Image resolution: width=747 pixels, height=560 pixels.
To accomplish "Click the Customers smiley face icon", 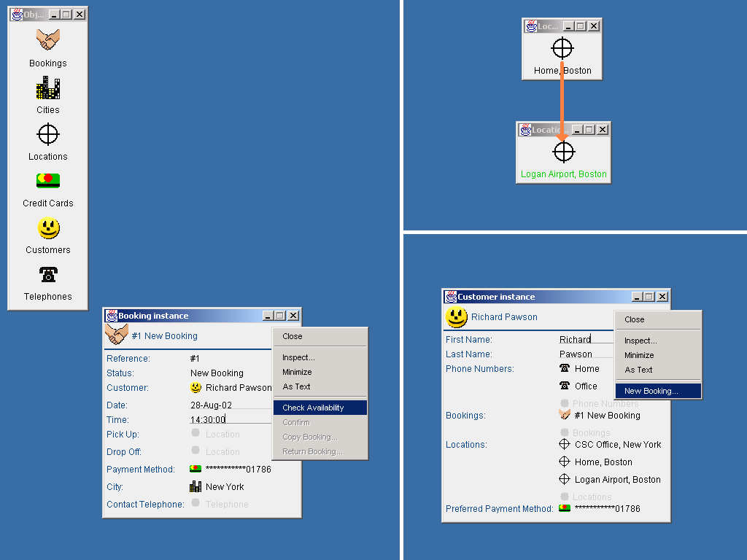I will click(48, 228).
